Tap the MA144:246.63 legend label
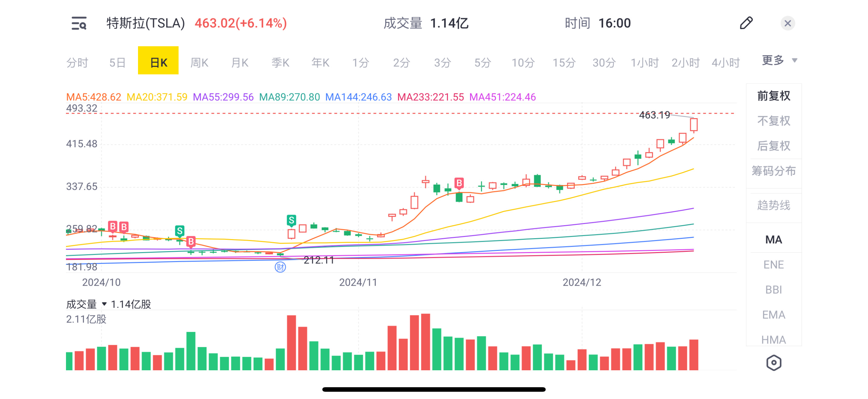The width and height of the screenshot is (868, 399). tap(359, 97)
